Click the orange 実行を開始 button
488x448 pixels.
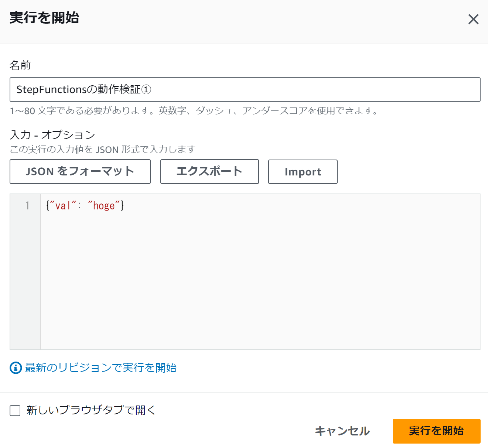[436, 431]
